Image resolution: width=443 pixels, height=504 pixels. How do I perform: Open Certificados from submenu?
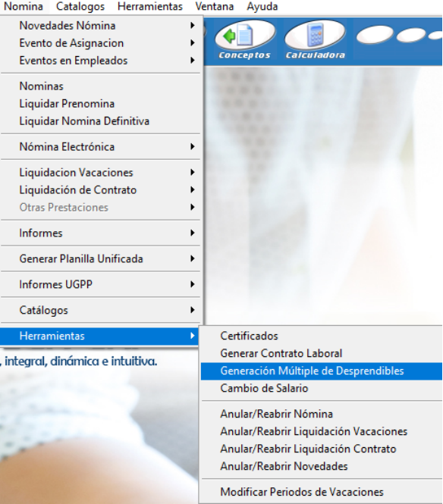[321, 336]
